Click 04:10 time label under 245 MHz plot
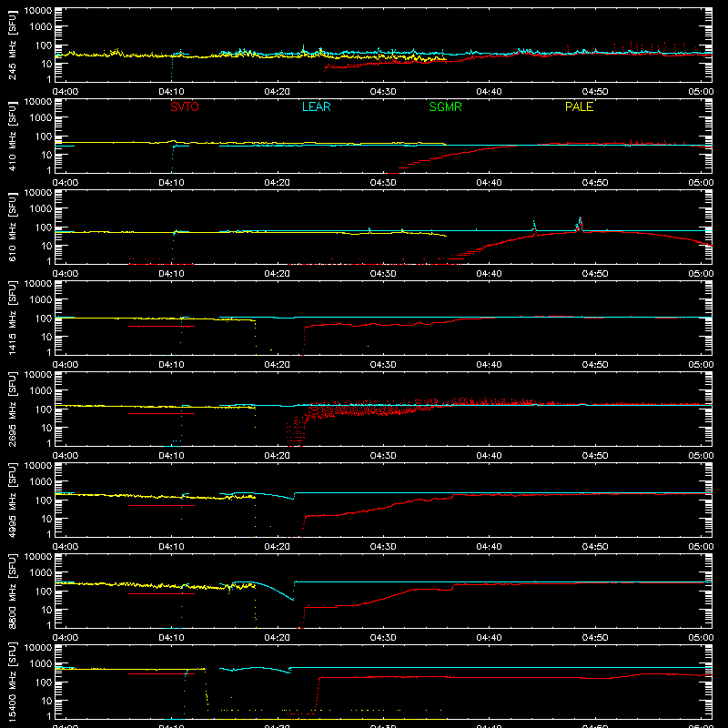 click(171, 92)
